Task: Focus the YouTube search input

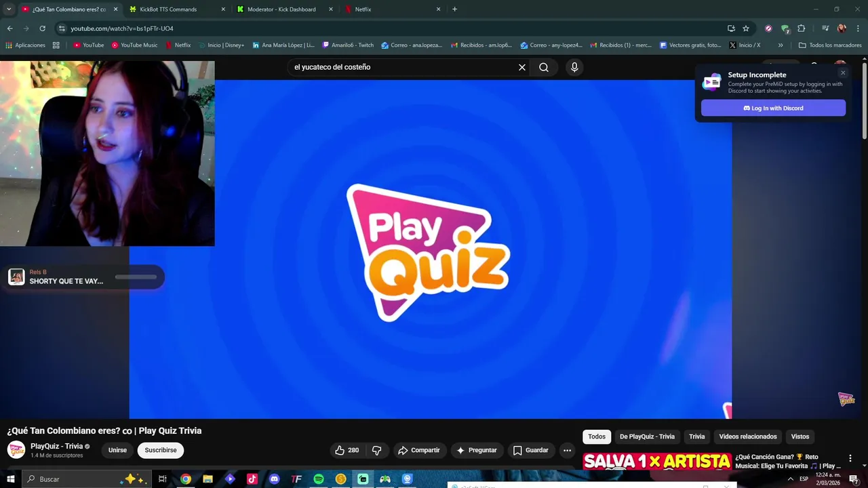Action: point(403,67)
